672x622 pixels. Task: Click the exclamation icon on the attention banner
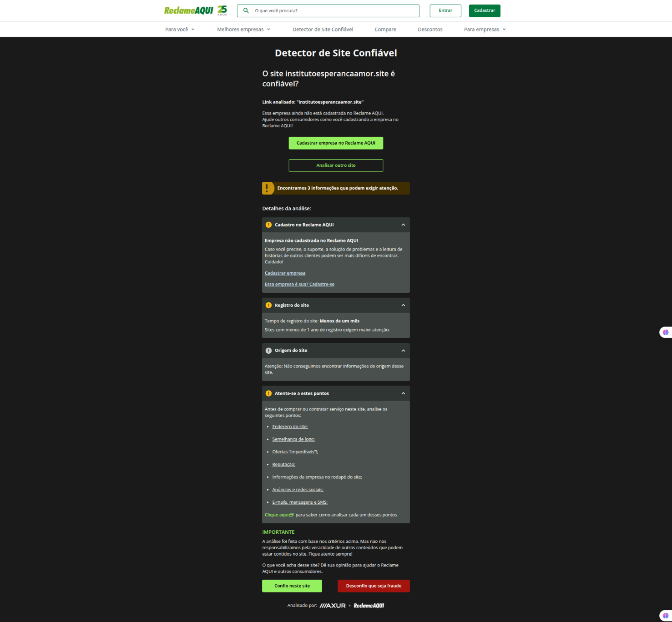[x=267, y=188]
